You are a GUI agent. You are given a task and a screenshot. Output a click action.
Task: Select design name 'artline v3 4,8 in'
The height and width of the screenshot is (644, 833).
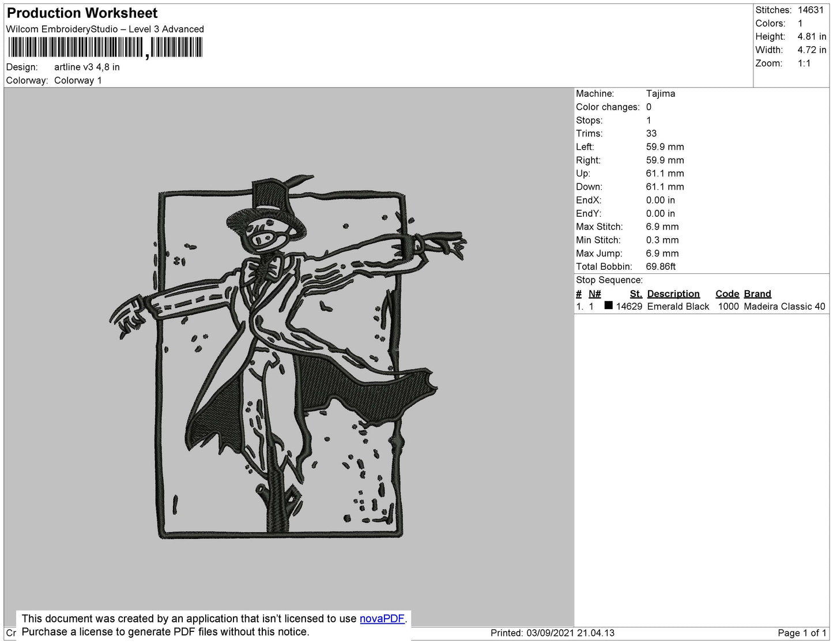(x=87, y=67)
